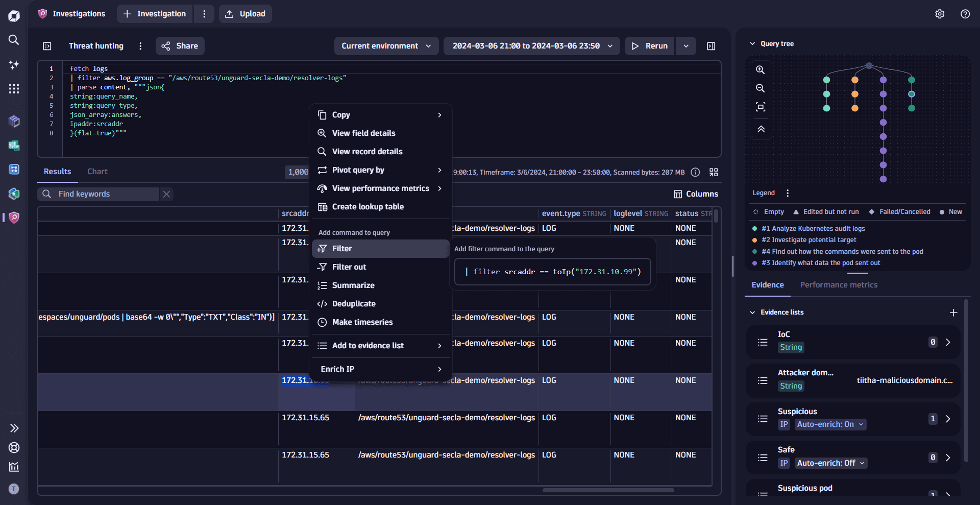The height and width of the screenshot is (505, 980).
Task: Choose Filter out from context menu
Action: coord(349,267)
